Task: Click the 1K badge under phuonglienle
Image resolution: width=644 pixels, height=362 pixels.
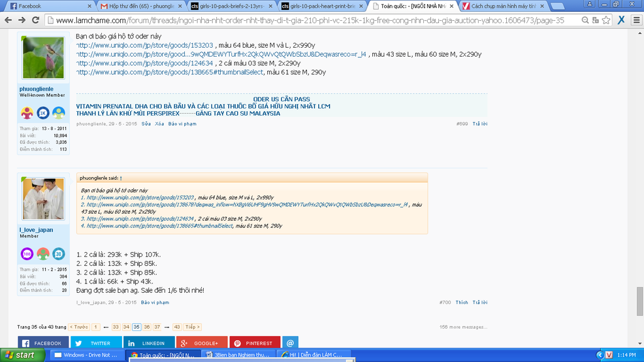Action: pyautogui.click(x=43, y=113)
